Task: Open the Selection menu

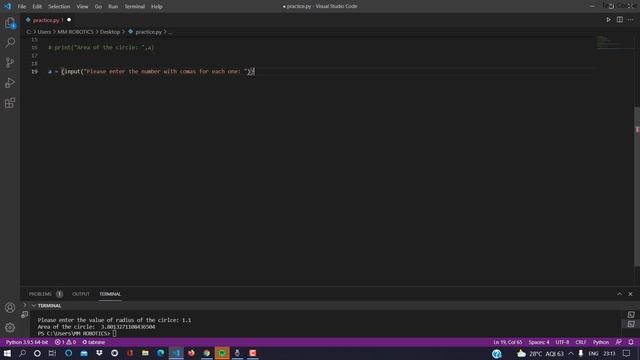Action: coord(59,7)
